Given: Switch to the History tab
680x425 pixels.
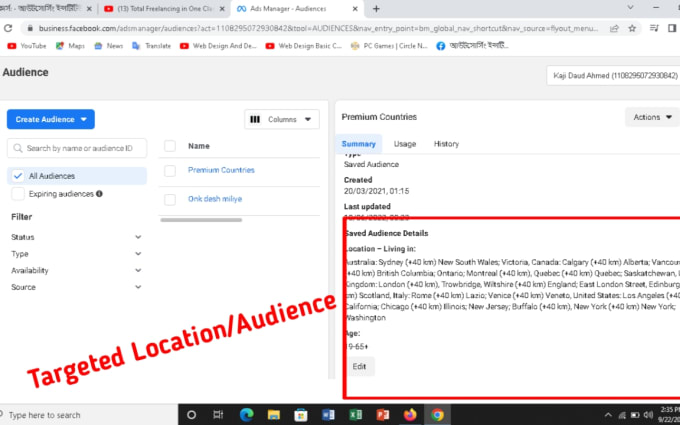Looking at the screenshot, I should 446,144.
